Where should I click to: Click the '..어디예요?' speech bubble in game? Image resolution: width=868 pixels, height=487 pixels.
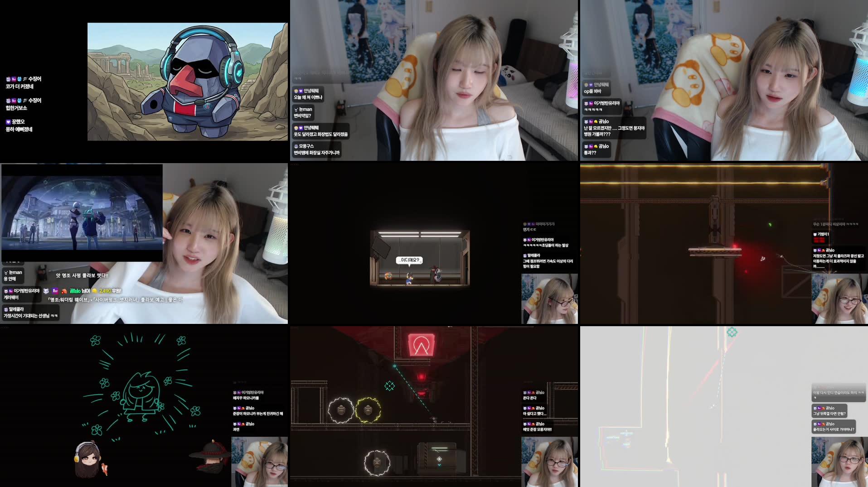click(x=410, y=260)
